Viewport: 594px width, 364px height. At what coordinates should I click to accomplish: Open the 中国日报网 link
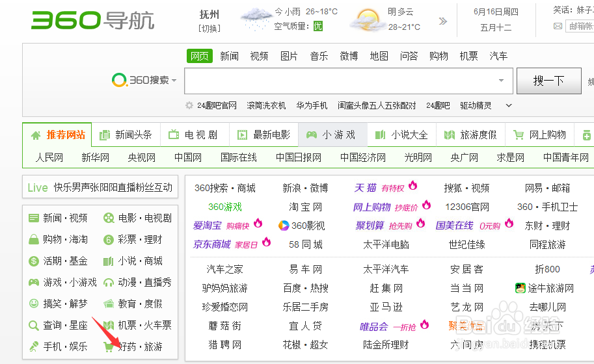coord(299,157)
